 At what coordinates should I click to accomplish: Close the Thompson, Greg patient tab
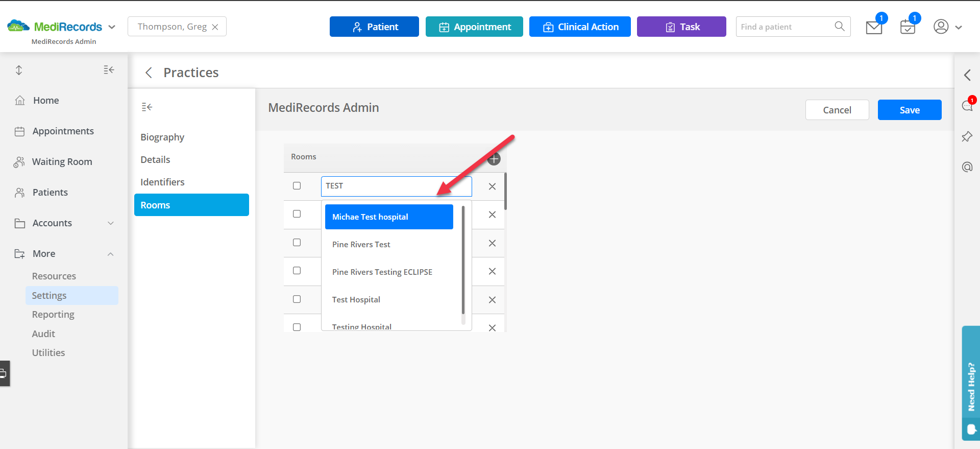215,27
